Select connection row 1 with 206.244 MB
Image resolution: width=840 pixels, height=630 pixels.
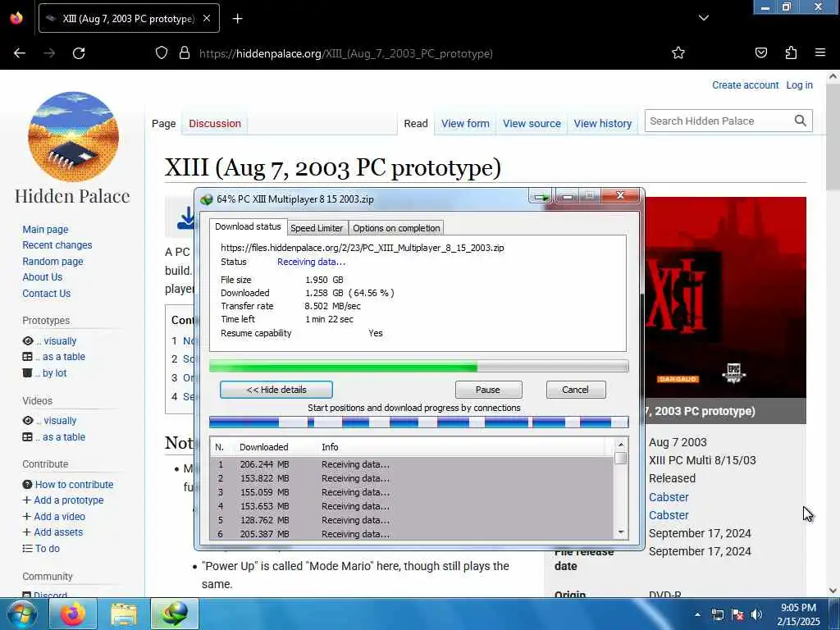412,464
